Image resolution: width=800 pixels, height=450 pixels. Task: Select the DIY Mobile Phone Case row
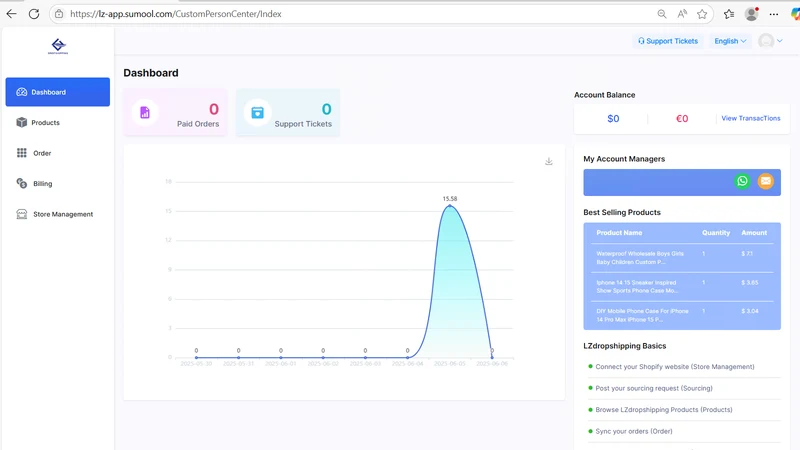682,315
